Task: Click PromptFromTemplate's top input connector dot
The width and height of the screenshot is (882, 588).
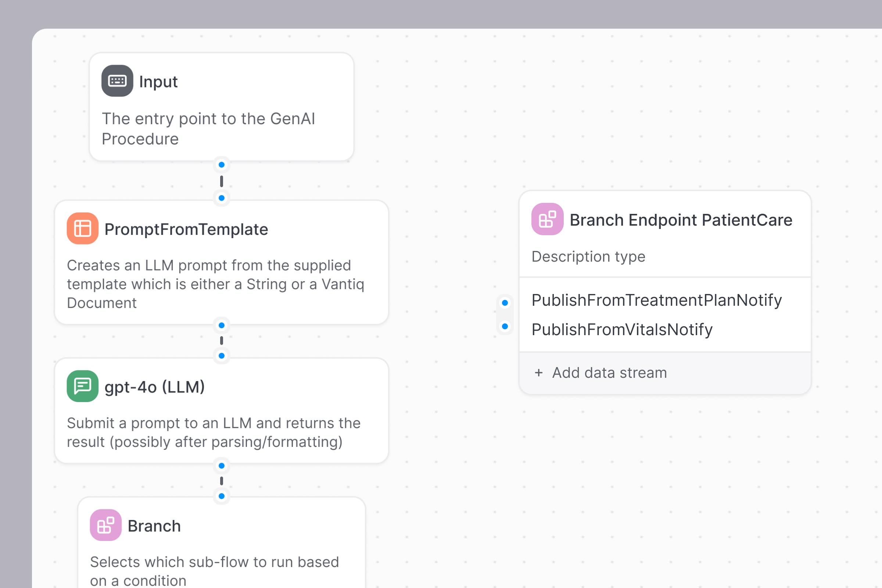Action: (222, 198)
